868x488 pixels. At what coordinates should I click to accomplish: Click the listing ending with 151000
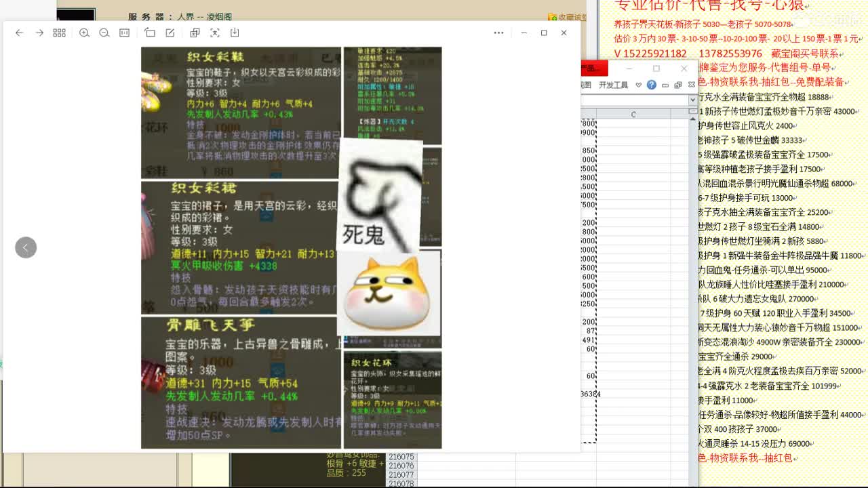click(x=778, y=328)
